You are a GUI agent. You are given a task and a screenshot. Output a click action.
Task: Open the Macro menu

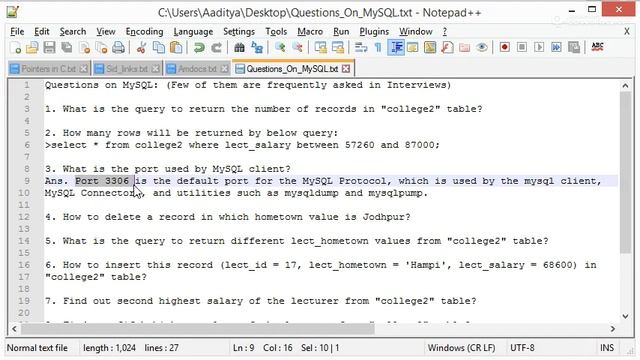[310, 31]
